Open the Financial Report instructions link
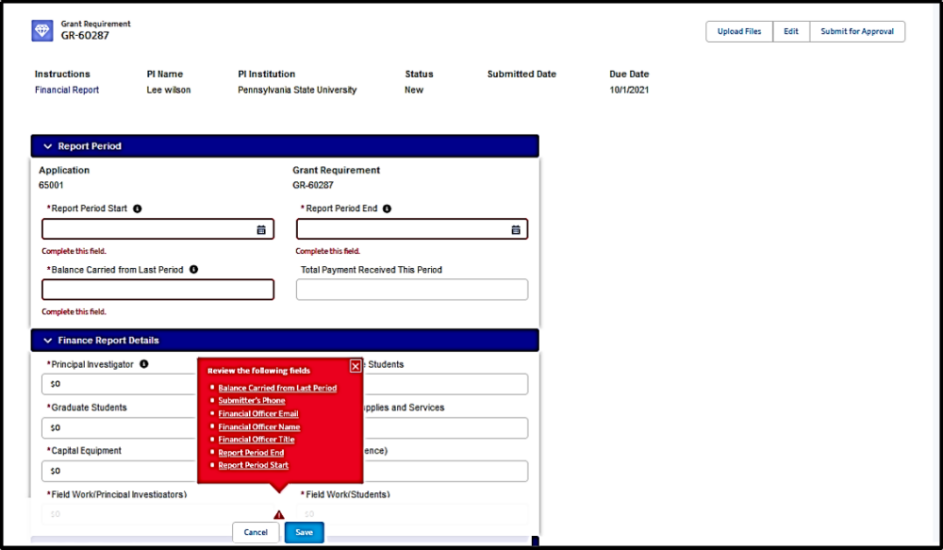Image resolution: width=943 pixels, height=550 pixels. [x=67, y=90]
